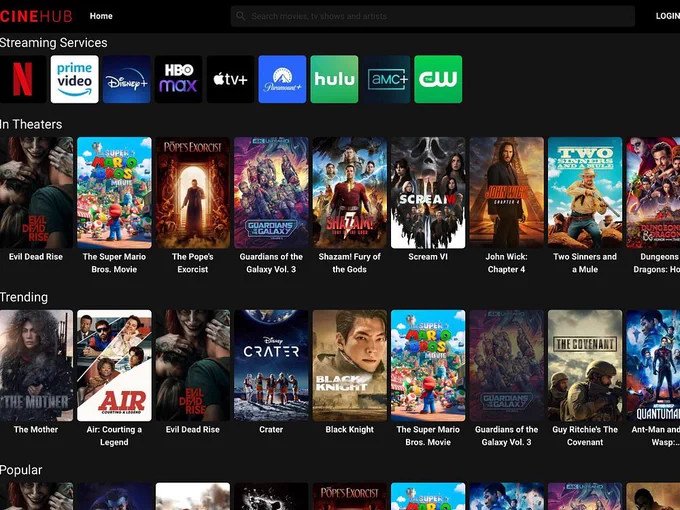
Task: Open Super Mario Bros. poster in In Theaters
Action: pyautogui.click(x=114, y=193)
